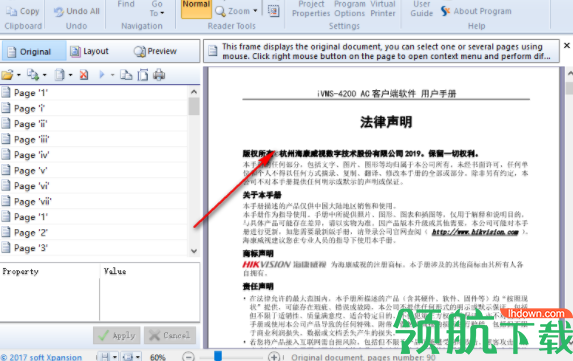
Task: Switch to the Preview tab
Action: click(155, 51)
